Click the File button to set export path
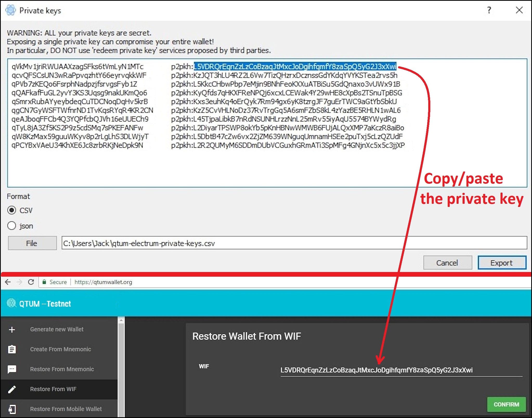The height and width of the screenshot is (418, 532). 31,243
